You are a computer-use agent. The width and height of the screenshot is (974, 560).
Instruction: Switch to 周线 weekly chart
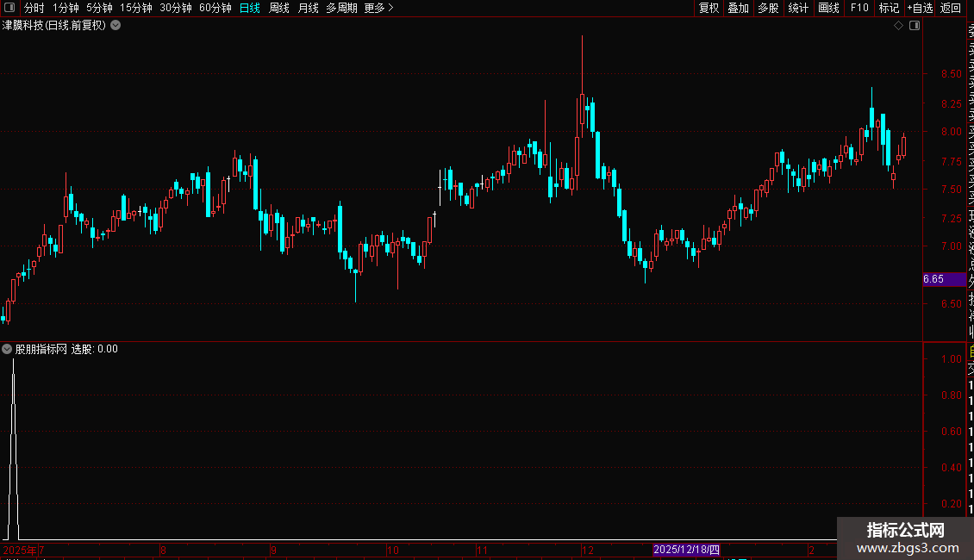click(279, 8)
